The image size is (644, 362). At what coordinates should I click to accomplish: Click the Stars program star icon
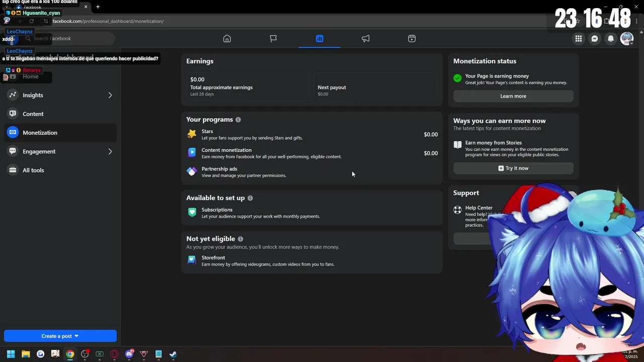(192, 134)
